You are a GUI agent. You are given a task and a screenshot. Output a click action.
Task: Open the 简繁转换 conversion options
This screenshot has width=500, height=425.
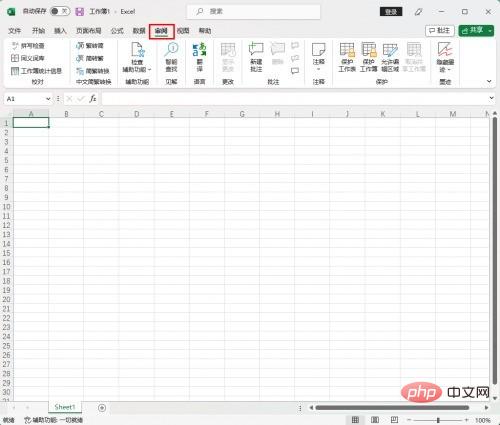point(93,71)
